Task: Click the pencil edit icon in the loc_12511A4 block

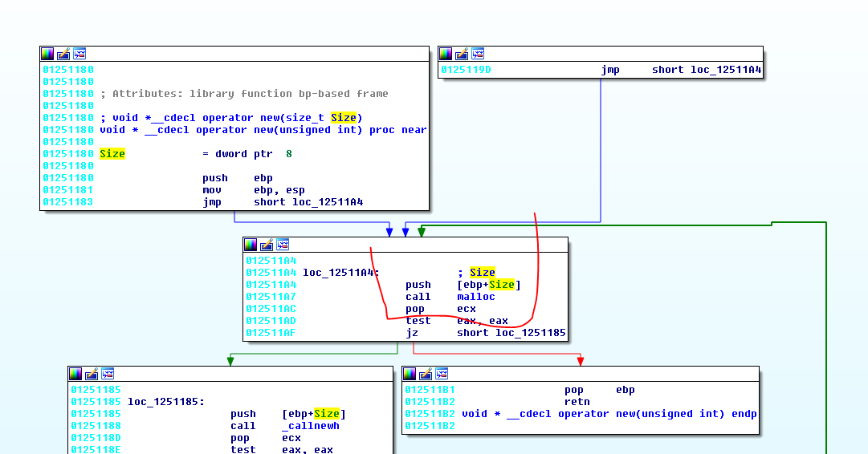Action: [x=267, y=245]
